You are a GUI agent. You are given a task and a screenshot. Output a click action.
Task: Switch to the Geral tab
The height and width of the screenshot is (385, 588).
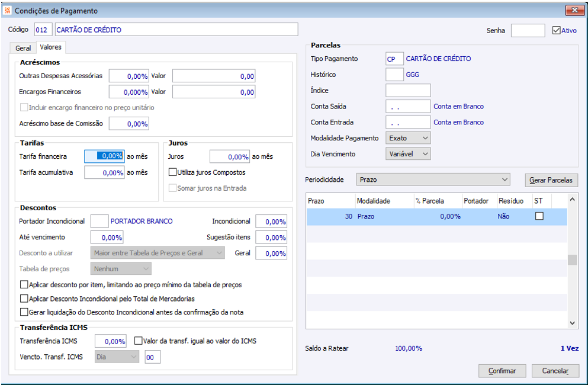[x=23, y=49]
